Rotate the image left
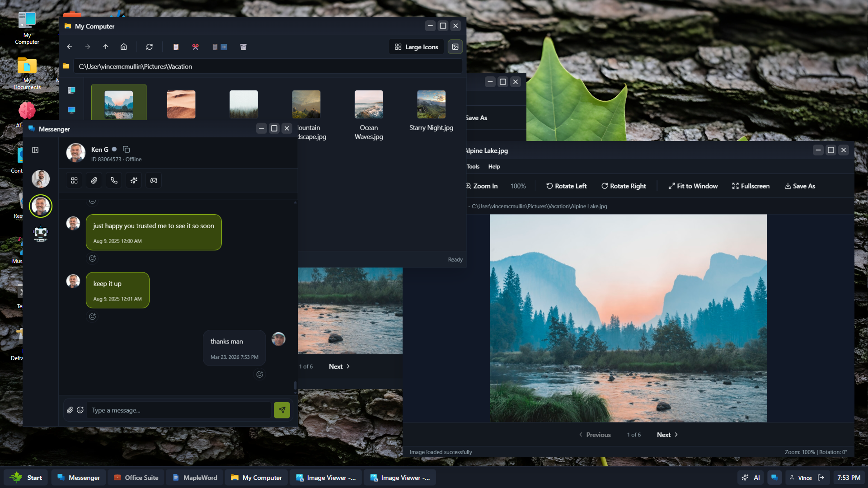Screen dimensions: 868x488 tap(567, 186)
